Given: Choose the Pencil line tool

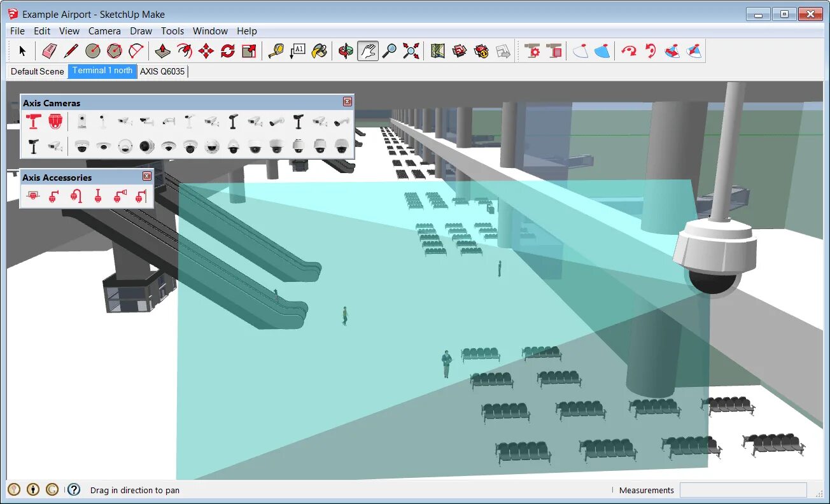Looking at the screenshot, I should click(71, 51).
